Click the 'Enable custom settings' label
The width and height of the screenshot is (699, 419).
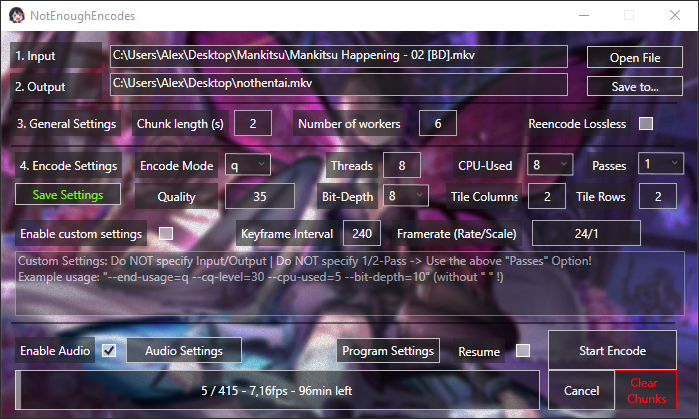[81, 233]
